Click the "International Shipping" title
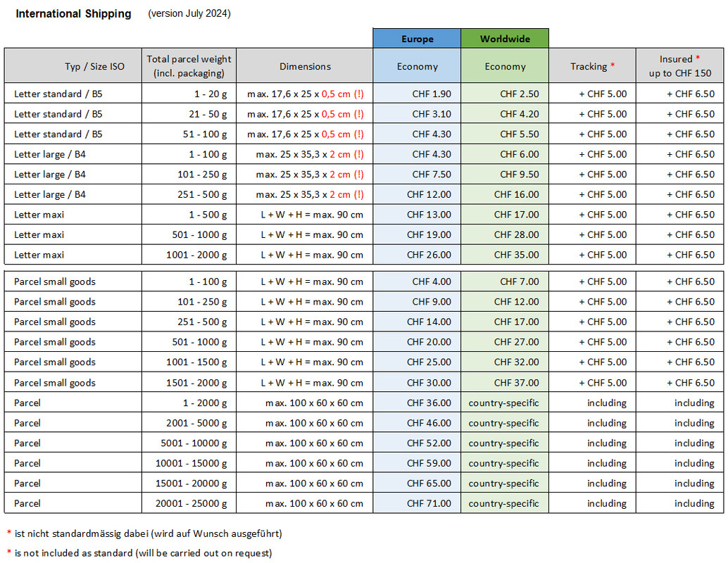728x563 pixels. point(73,14)
